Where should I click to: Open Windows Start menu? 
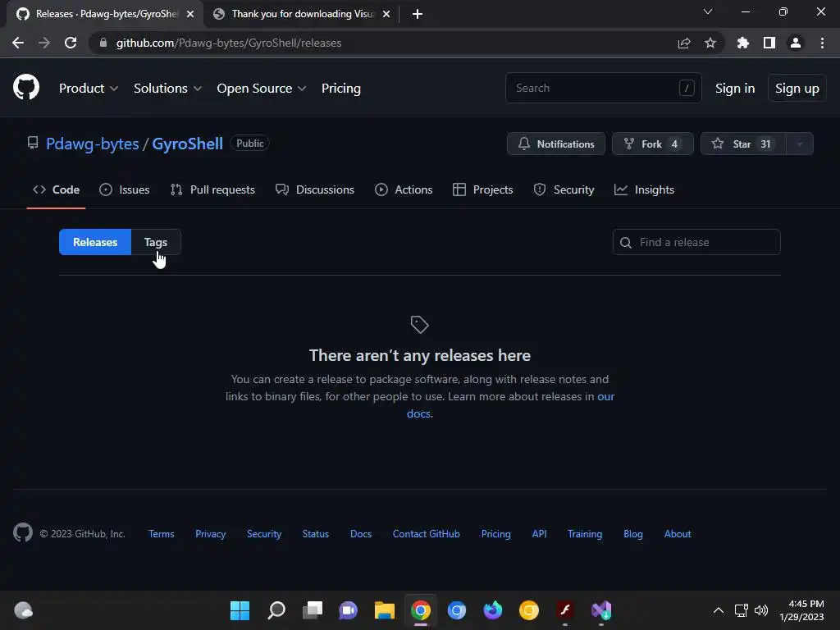[x=240, y=610]
